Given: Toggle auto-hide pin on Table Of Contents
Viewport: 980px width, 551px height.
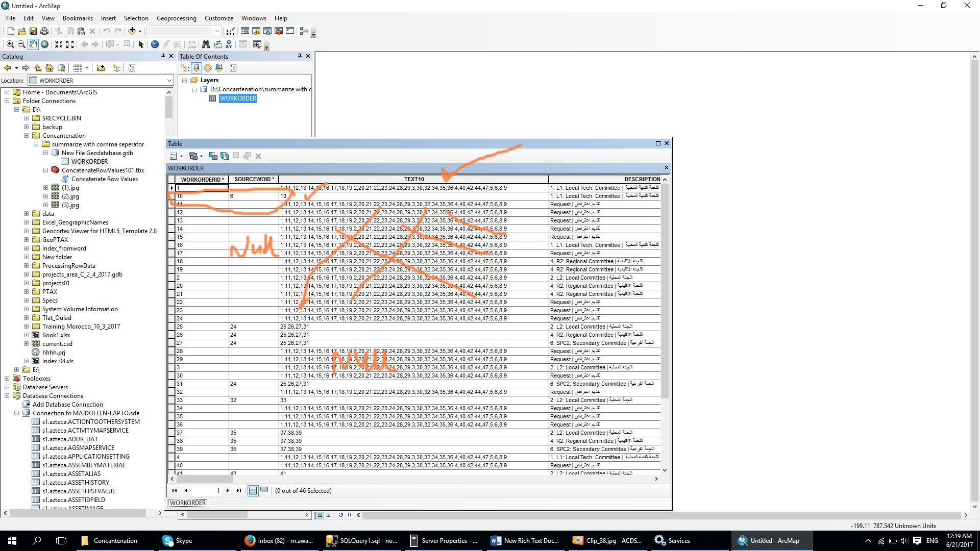Looking at the screenshot, I should (300, 56).
